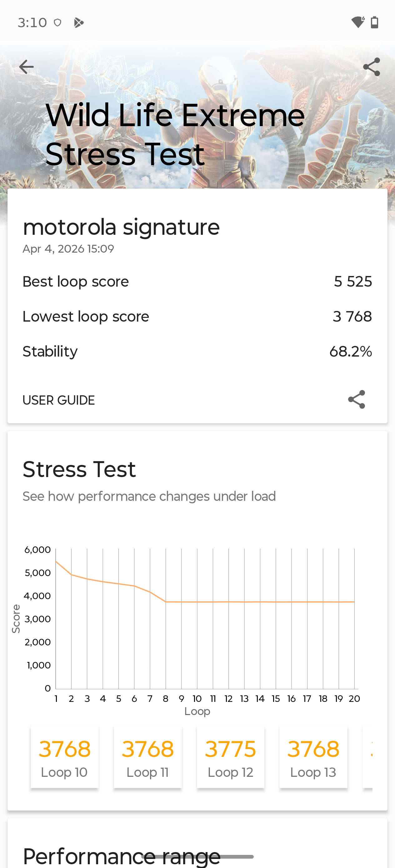
Task: Tap the Best loop score row
Action: (197, 281)
